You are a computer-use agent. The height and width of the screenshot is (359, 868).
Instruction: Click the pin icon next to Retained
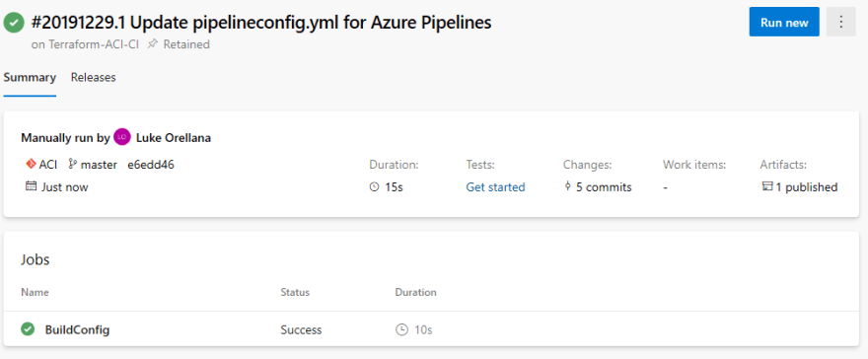pyautogui.click(x=152, y=44)
